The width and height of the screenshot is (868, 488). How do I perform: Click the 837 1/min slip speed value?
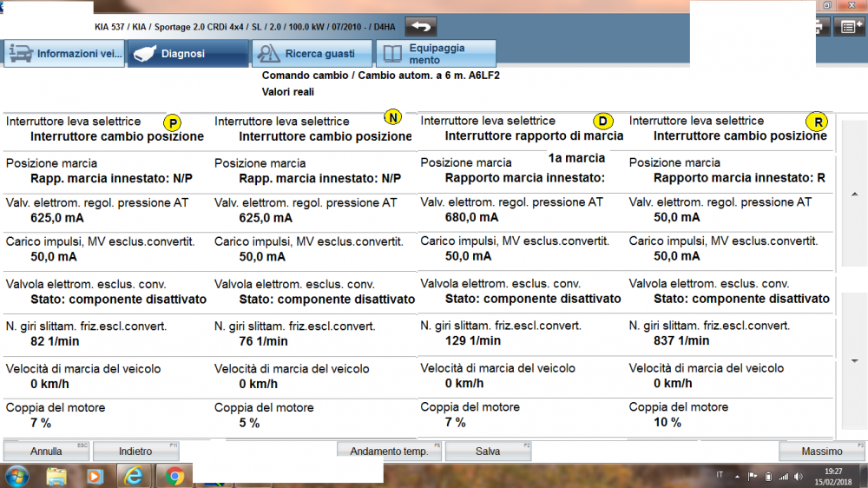(x=681, y=340)
